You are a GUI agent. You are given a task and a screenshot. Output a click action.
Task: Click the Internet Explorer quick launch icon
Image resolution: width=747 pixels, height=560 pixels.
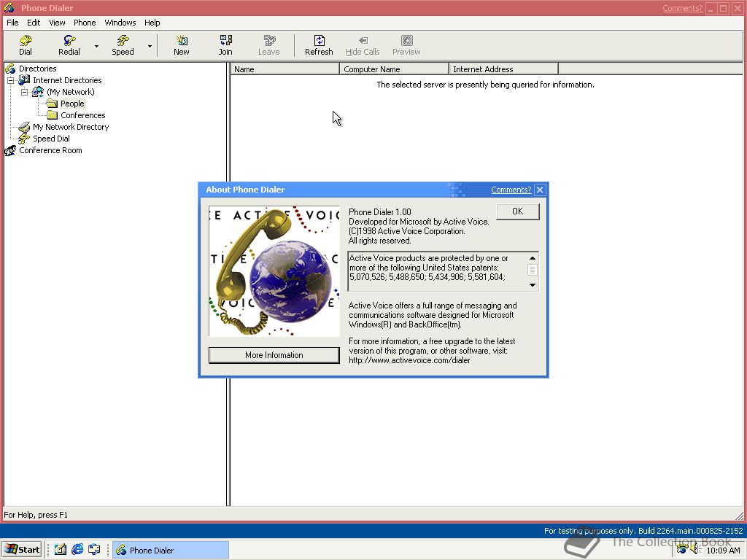[x=77, y=550]
